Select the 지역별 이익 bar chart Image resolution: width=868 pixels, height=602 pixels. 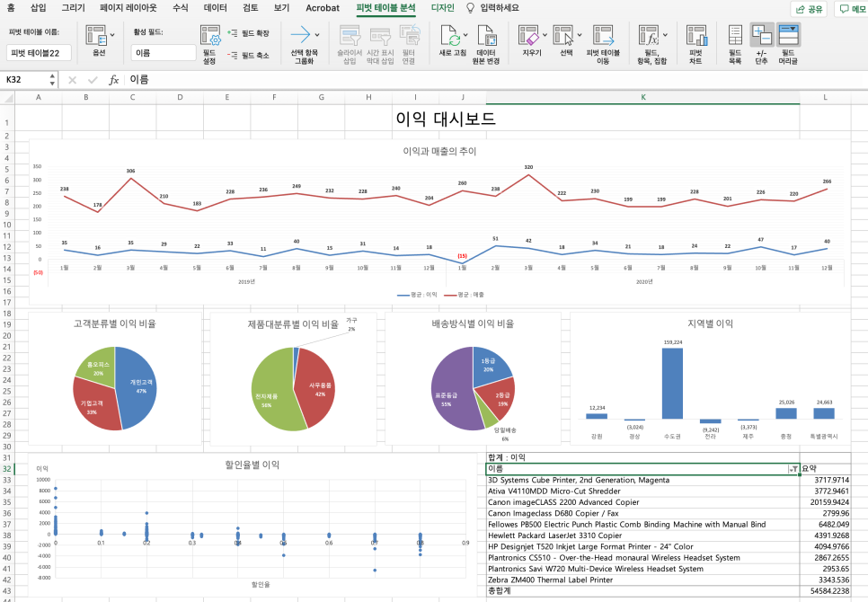click(710, 378)
